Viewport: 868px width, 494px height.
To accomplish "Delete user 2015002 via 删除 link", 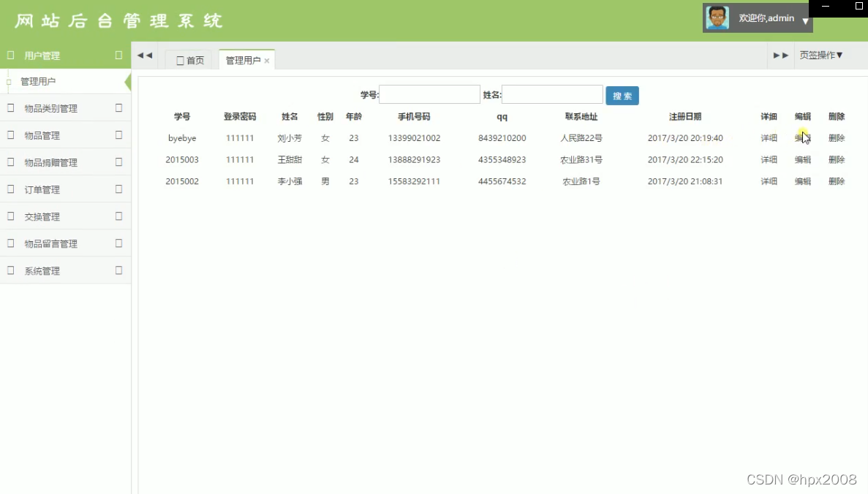I will 837,181.
